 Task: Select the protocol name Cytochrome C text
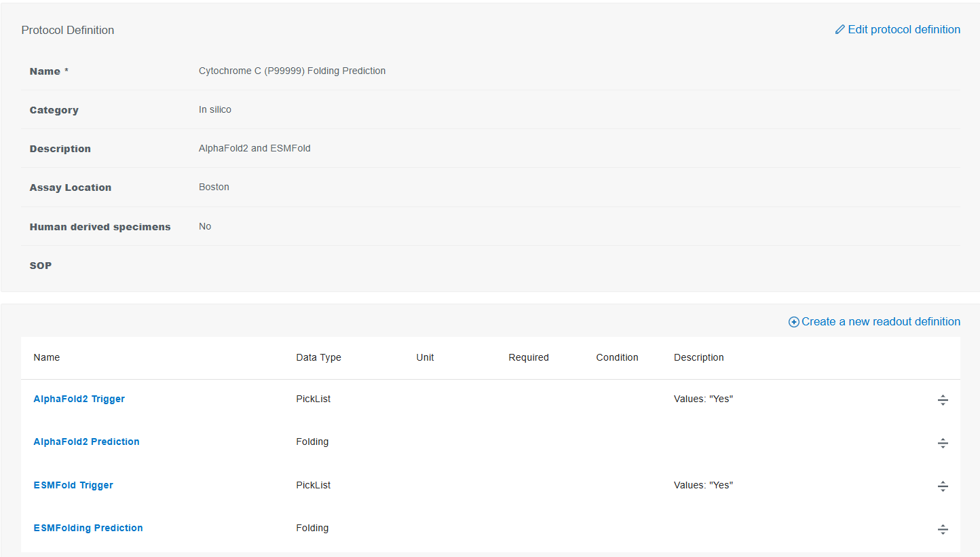pyautogui.click(x=293, y=71)
